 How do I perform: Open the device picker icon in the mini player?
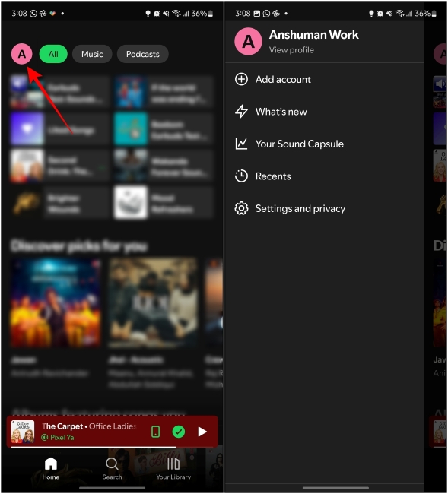(156, 432)
